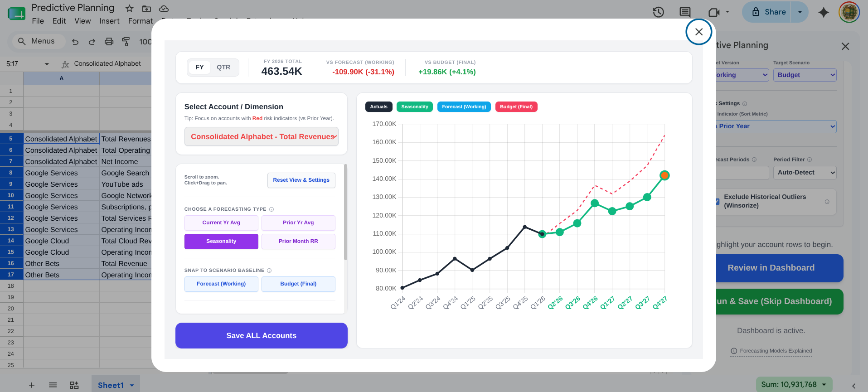The height and width of the screenshot is (392, 868).
Task: Toggle Forecast (Working) legend series
Action: 464,107
